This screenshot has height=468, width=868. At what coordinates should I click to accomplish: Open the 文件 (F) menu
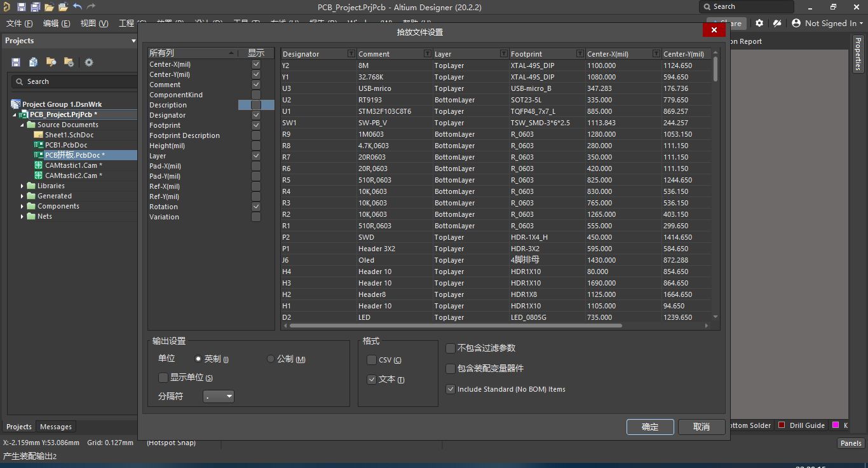coord(19,23)
